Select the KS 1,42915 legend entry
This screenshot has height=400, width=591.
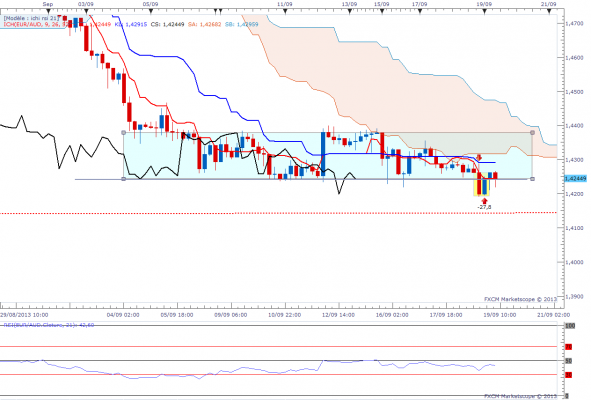tap(131, 24)
